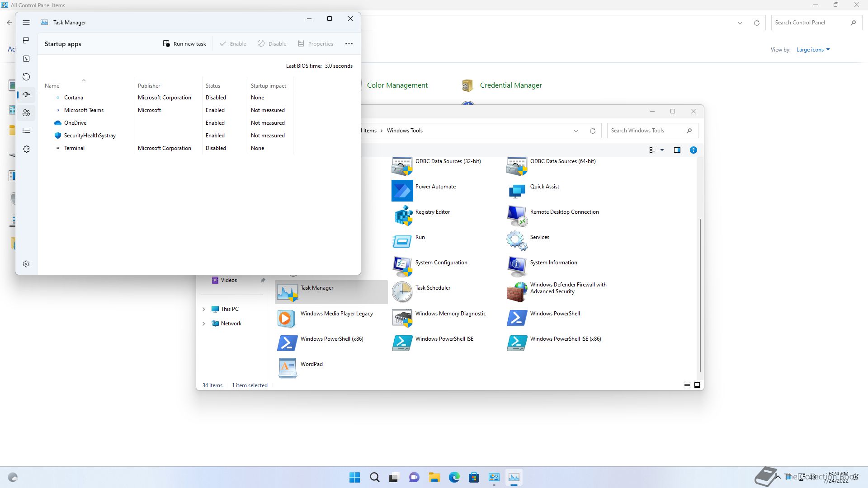Select the Cortana startup row
The image size is (868, 488).
click(165, 98)
